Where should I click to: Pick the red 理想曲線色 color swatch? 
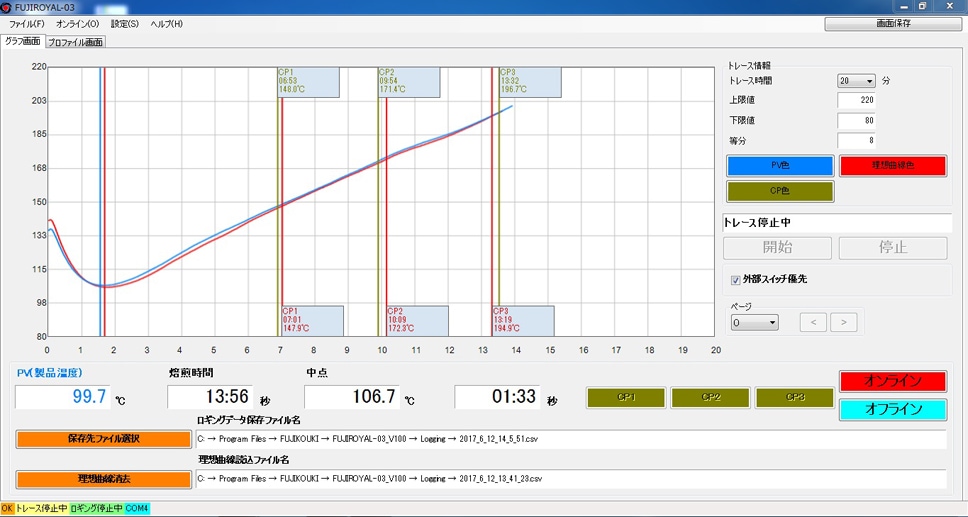pos(893,166)
